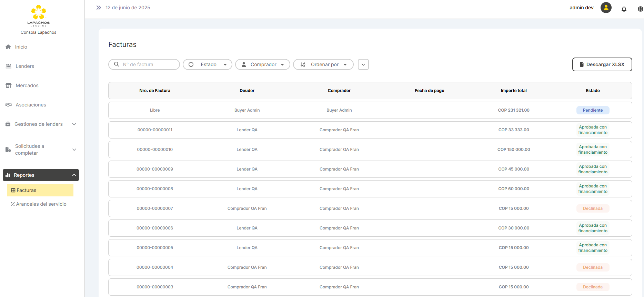Click the Pendiente status badge
Viewport: 644px width, 297px height.
pos(593,110)
